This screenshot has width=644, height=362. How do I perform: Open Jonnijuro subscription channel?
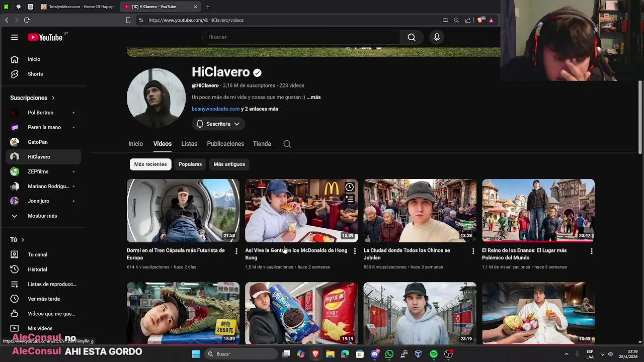43,201
